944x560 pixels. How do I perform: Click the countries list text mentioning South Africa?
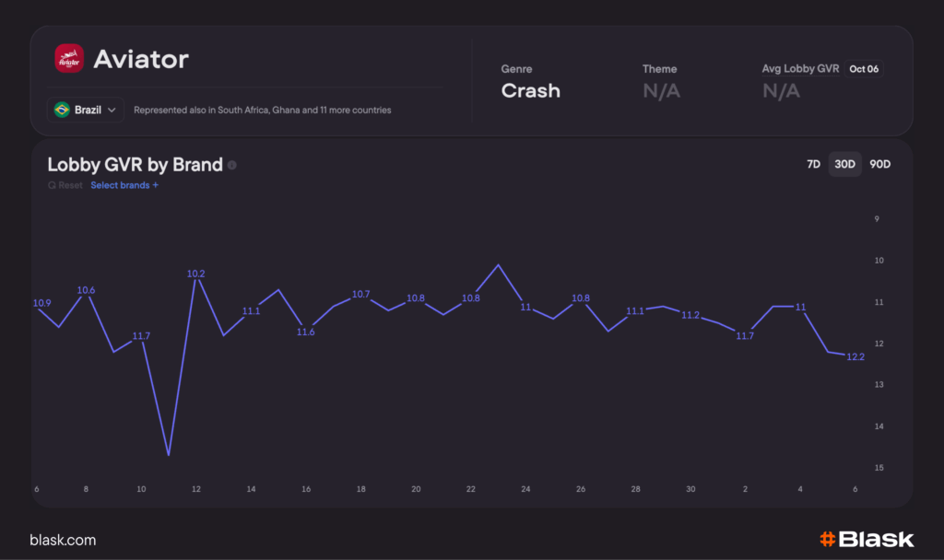pos(262,110)
